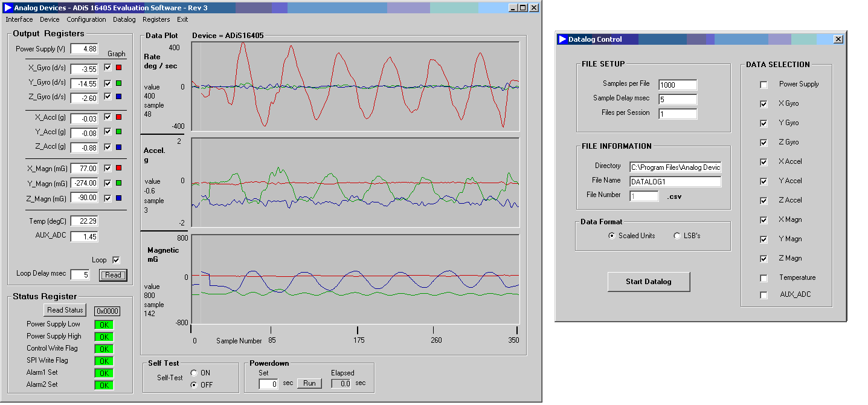The height and width of the screenshot is (405, 868).
Task: Click the Read Status button
Action: tap(65, 310)
